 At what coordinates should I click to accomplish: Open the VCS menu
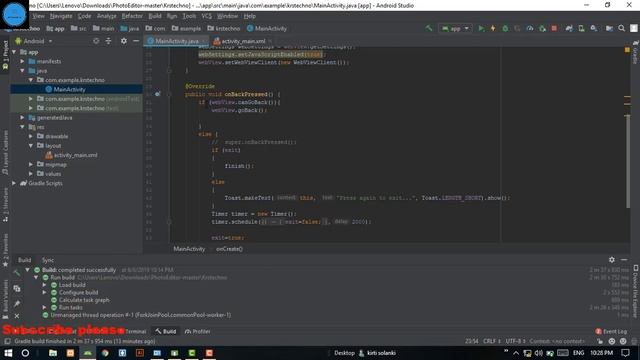tap(207, 16)
